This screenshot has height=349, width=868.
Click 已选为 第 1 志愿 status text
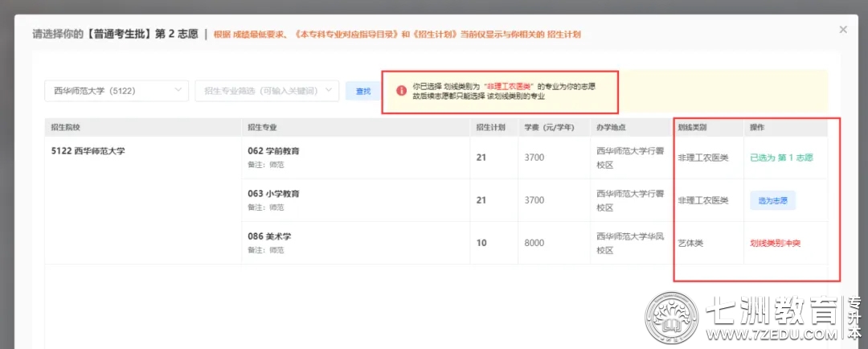(781, 158)
